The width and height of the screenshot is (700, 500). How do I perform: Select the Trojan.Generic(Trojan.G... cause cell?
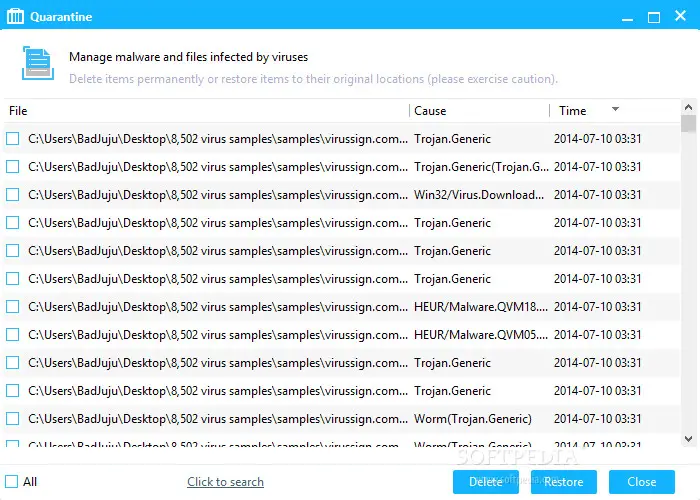[481, 167]
